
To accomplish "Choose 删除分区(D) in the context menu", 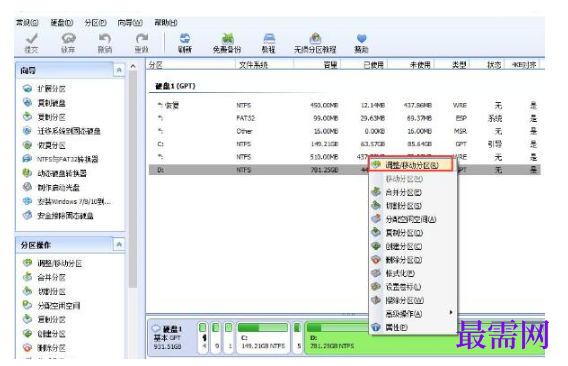I will point(413,260).
